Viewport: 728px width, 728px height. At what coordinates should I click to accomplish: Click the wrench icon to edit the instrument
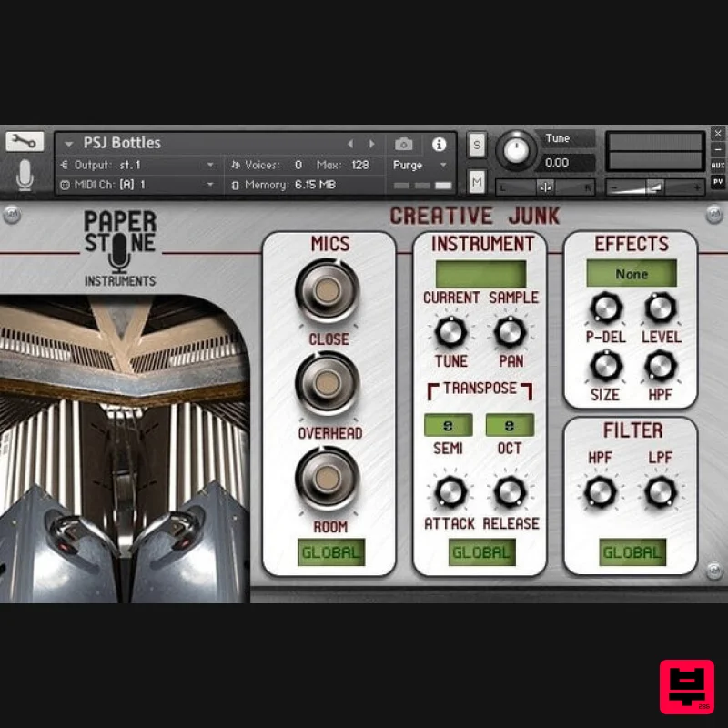(25, 142)
